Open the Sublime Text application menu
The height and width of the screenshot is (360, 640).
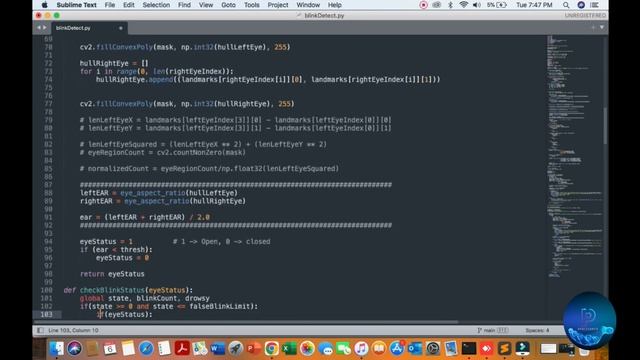click(76, 5)
